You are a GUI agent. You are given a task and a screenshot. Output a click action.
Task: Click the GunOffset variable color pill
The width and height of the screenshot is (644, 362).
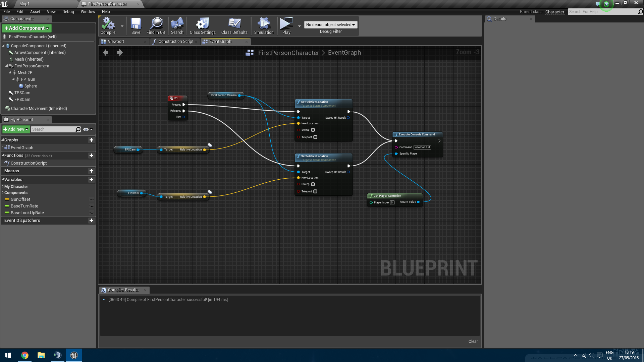click(x=7, y=199)
